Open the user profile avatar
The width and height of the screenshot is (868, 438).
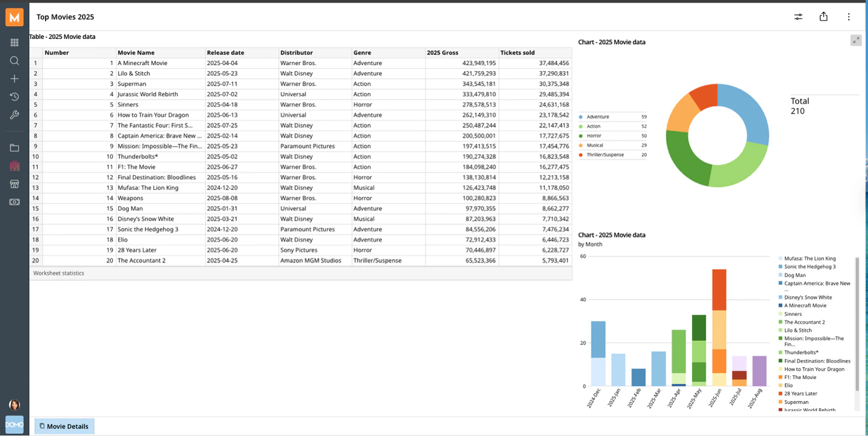pos(15,405)
